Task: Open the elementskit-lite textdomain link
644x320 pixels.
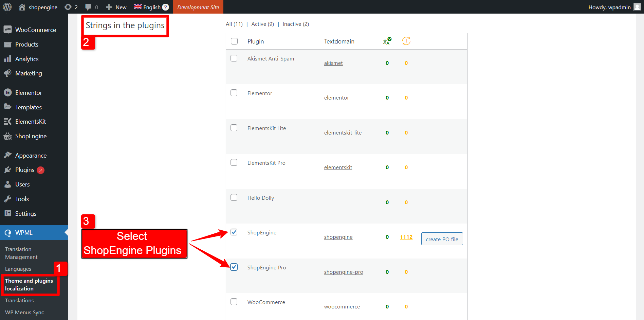Action: (343, 132)
